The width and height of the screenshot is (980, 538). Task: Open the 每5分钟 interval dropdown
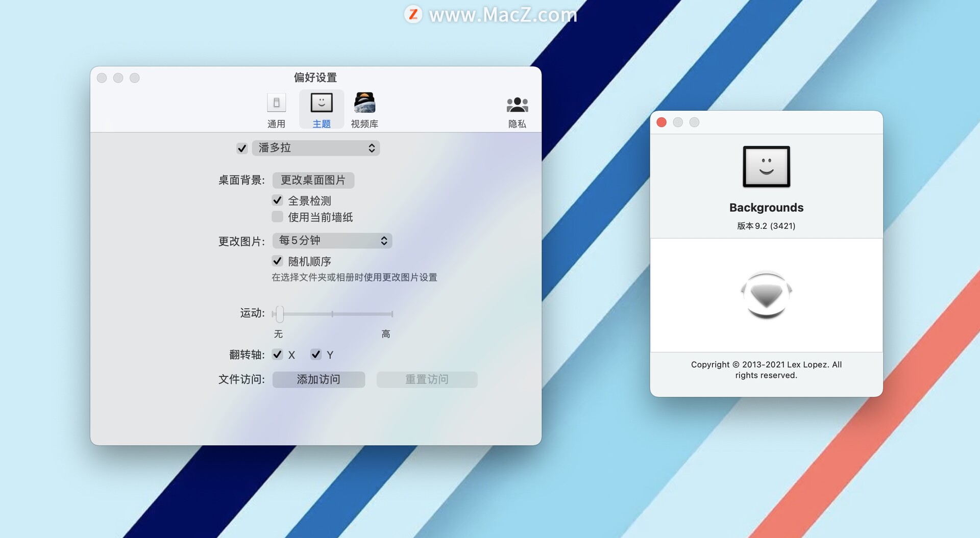point(332,241)
